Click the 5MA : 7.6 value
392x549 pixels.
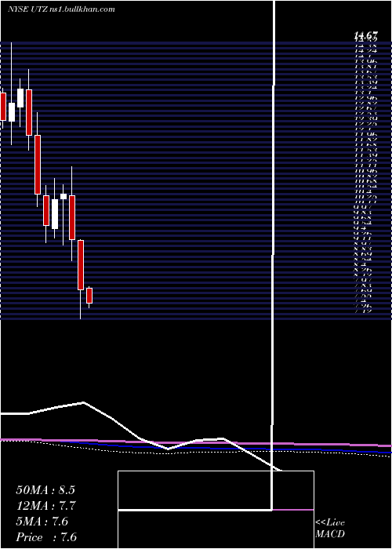(42, 522)
